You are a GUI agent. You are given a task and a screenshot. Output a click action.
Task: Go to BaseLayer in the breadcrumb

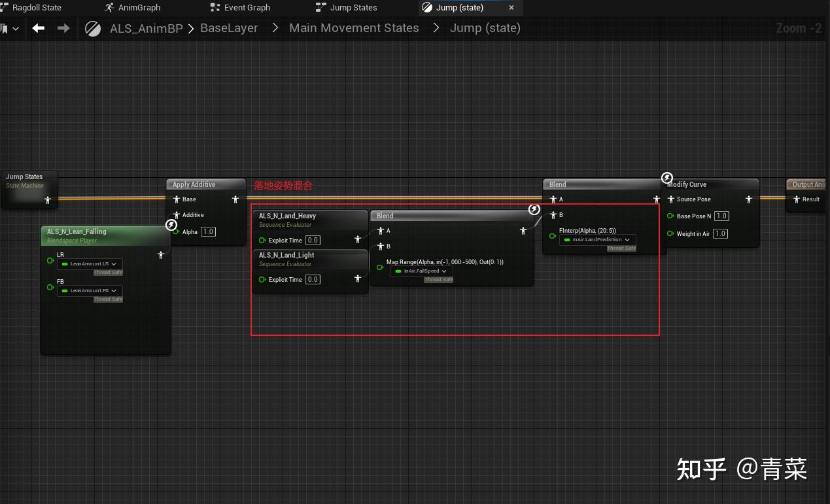(229, 28)
